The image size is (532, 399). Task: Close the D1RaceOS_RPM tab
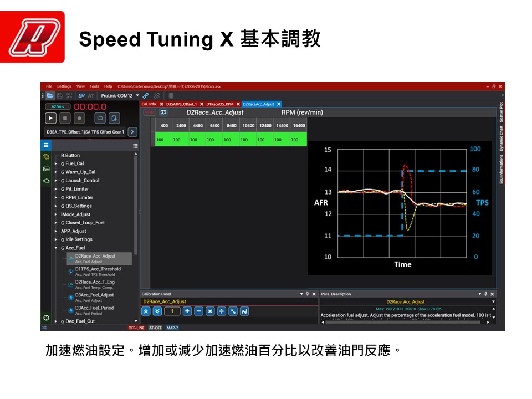238,104
